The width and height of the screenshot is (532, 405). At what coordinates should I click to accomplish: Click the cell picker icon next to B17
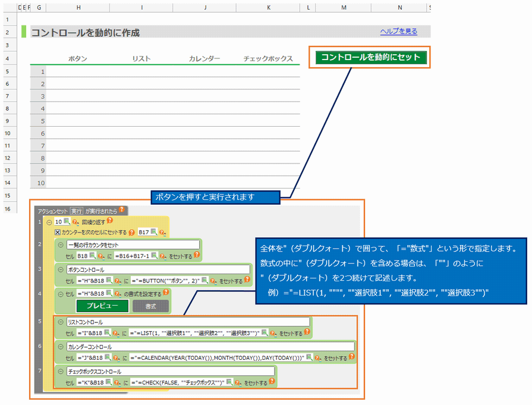pyautogui.click(x=154, y=233)
